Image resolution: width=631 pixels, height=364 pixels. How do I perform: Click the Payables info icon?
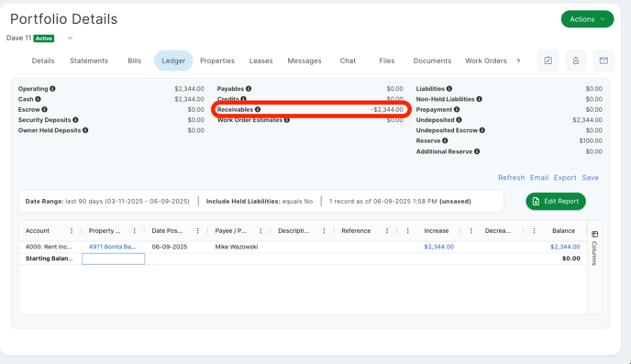pos(249,89)
